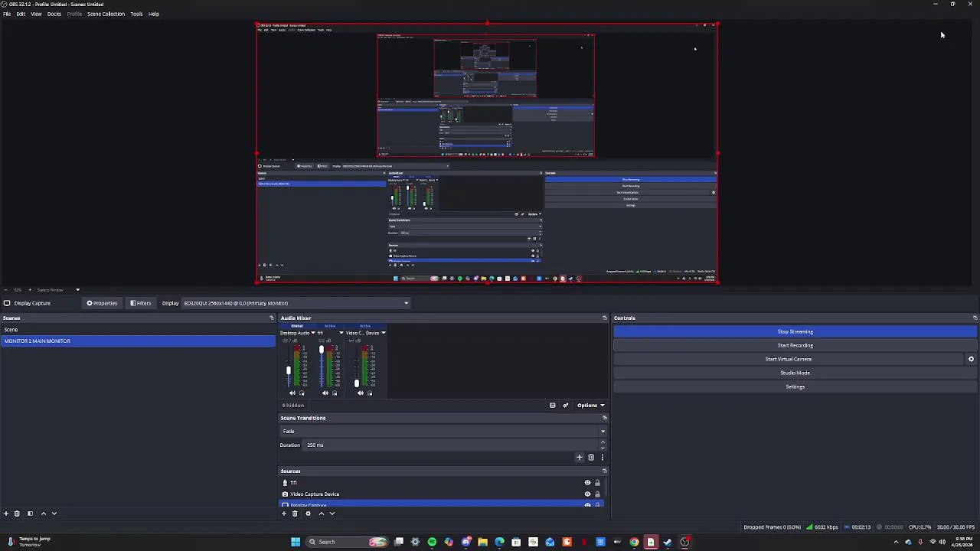Mute the fifi audio channel
The height and width of the screenshot is (551, 980).
(325, 393)
